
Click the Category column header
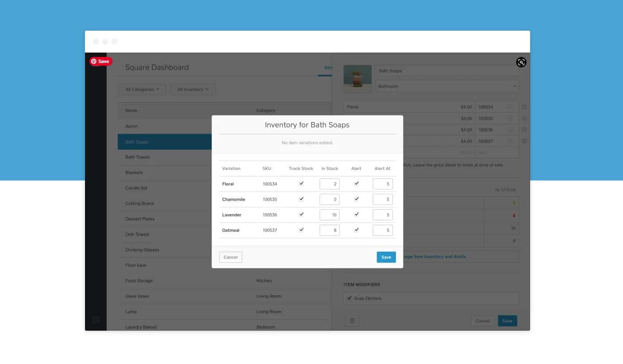pyautogui.click(x=265, y=110)
